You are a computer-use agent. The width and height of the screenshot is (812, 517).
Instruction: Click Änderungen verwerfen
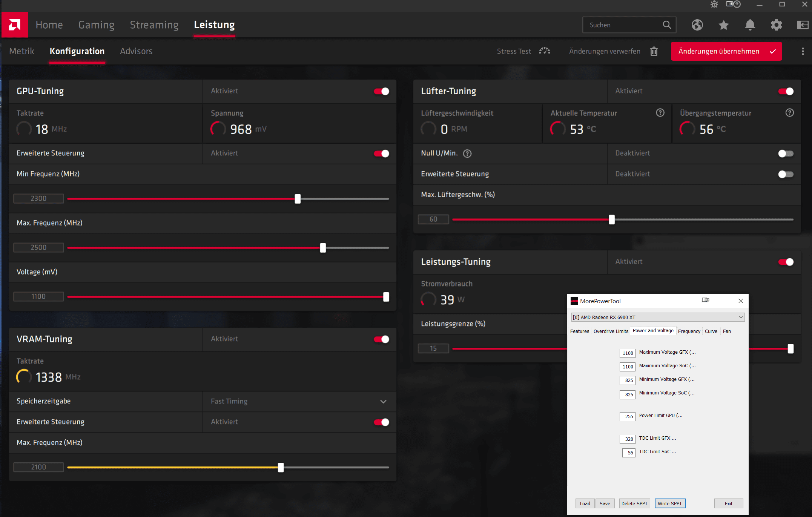coord(605,51)
